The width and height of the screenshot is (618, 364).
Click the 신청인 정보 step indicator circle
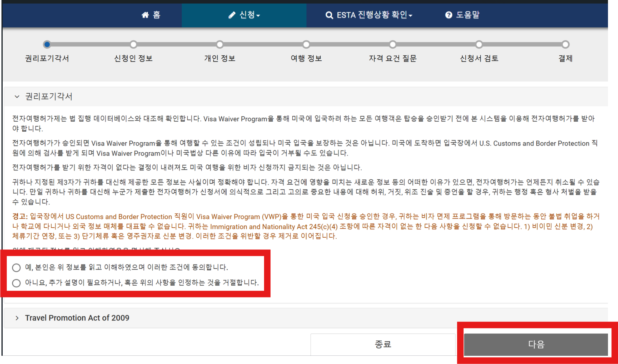tap(134, 44)
